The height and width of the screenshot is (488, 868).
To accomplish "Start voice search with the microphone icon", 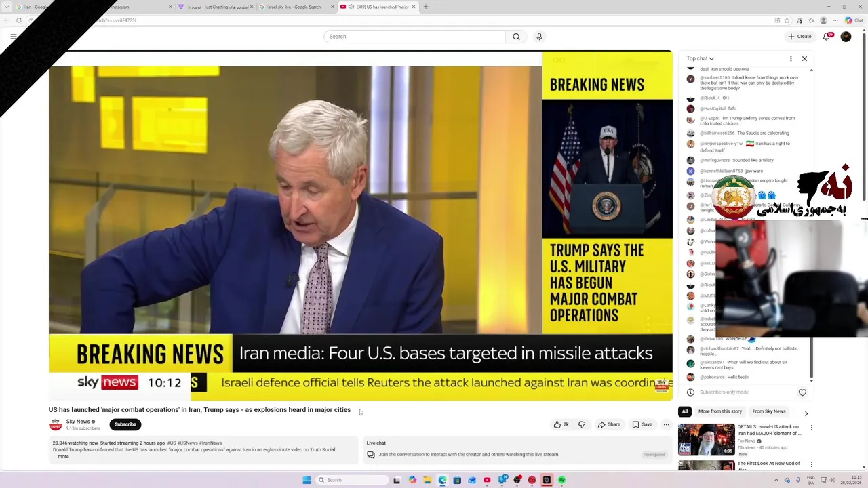I will coord(539,37).
